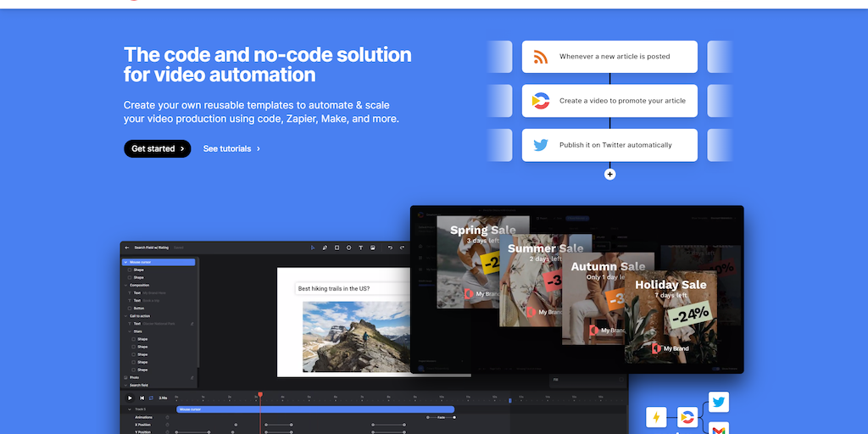The width and height of the screenshot is (868, 434).
Task: Click the orange RSS feed icon
Action: click(x=540, y=57)
